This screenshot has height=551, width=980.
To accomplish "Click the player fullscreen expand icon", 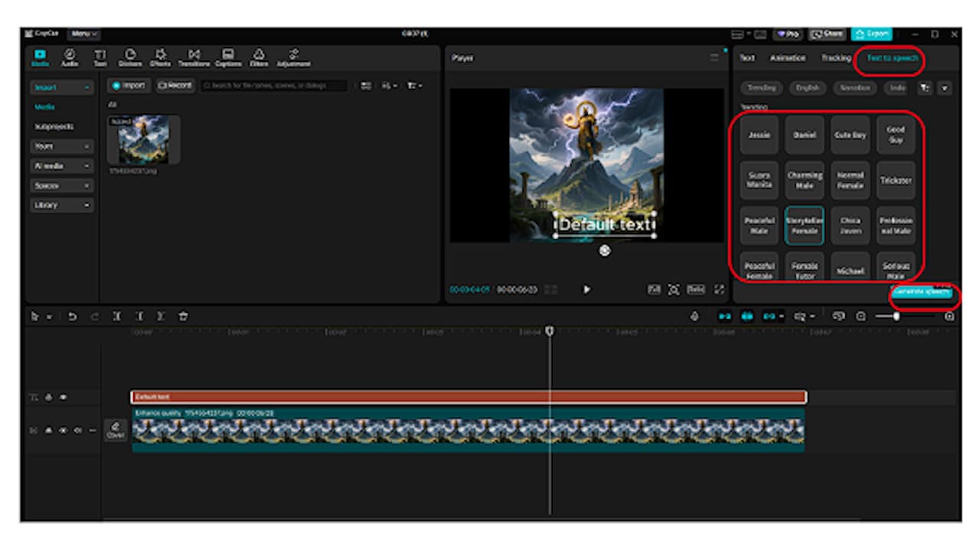I will 719,289.
